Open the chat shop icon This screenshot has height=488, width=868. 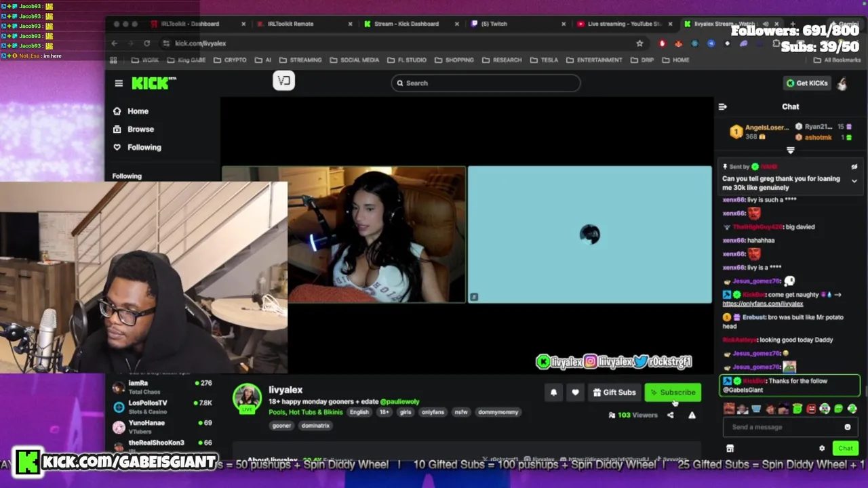[x=730, y=448]
